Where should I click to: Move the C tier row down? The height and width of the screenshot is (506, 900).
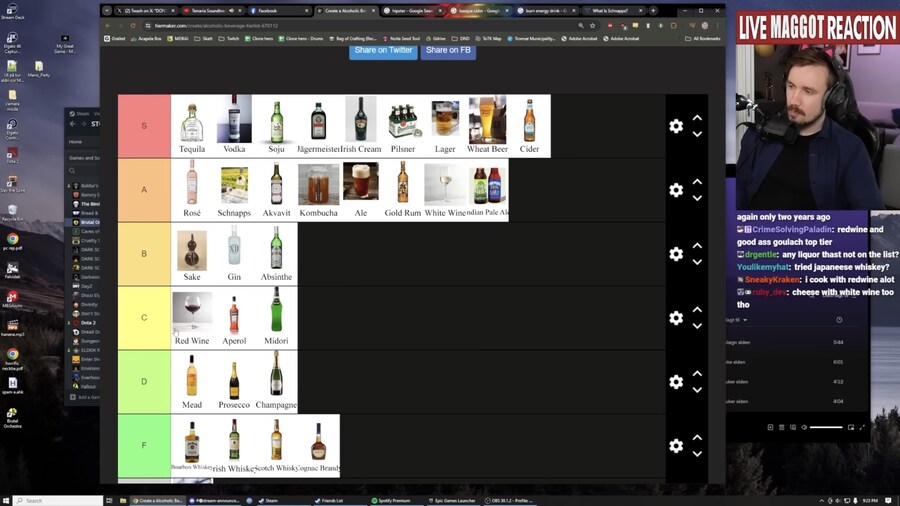pyautogui.click(x=697, y=326)
